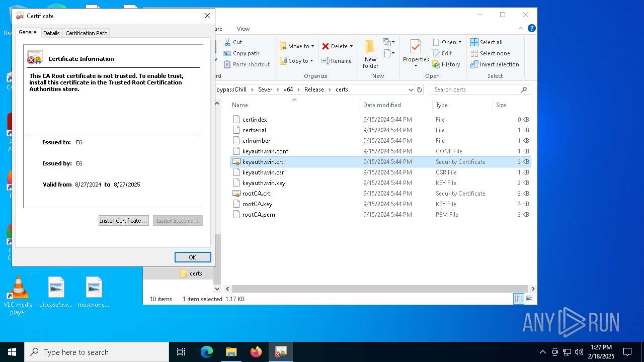Open Task View on taskbar
The height and width of the screenshot is (362, 644).
click(x=181, y=352)
